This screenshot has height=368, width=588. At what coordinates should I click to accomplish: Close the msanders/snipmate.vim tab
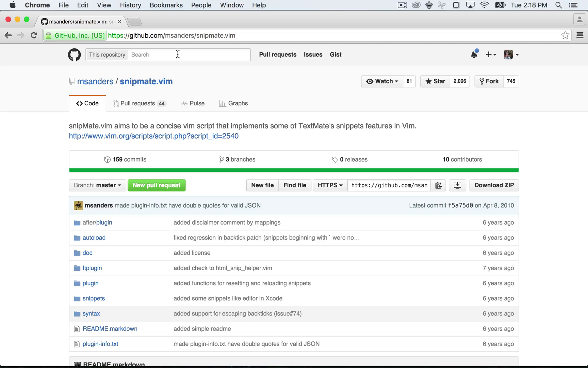pos(119,21)
